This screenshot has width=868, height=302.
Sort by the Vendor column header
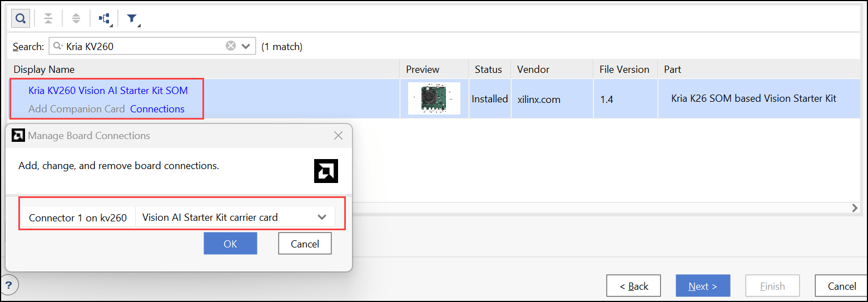[533, 70]
